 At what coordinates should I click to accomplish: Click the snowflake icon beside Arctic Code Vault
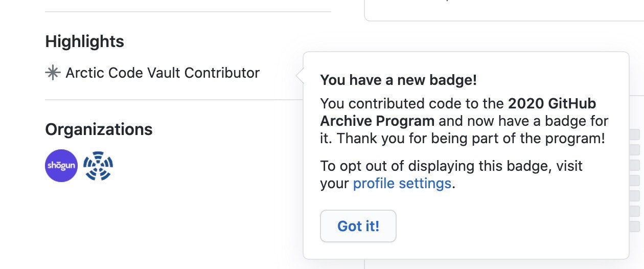point(52,73)
